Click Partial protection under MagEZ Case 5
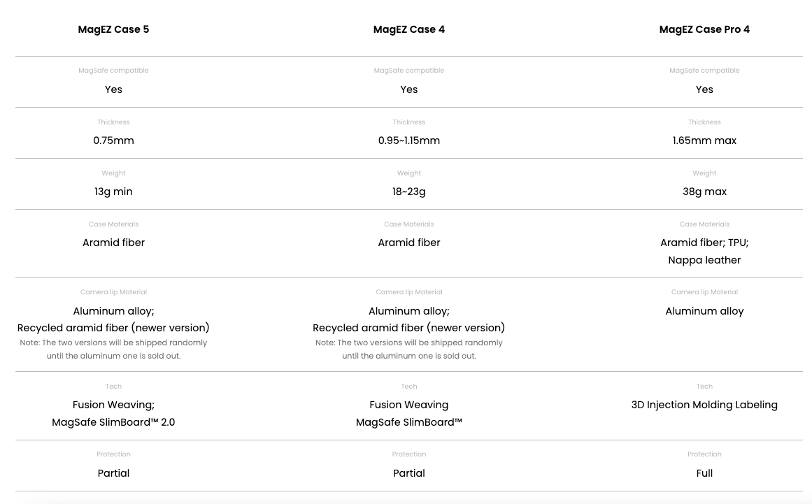Viewport: 812px width, 504px height. [x=113, y=473]
